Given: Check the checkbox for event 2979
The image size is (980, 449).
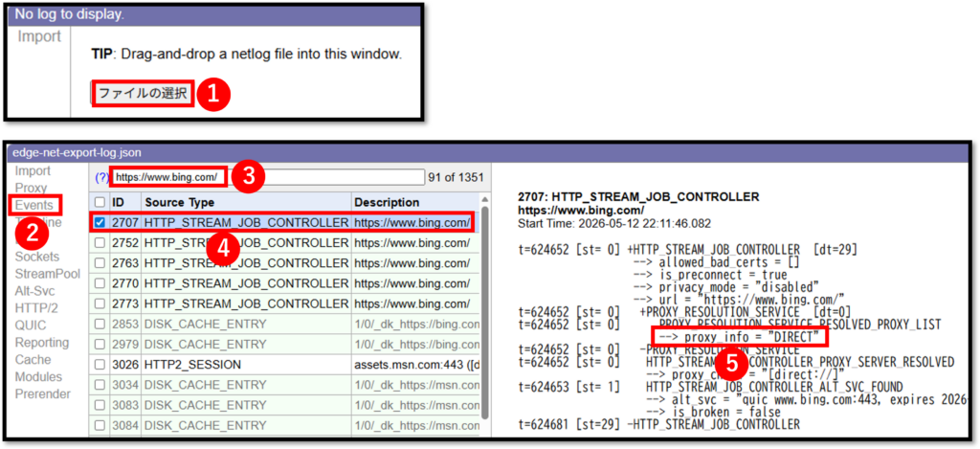Looking at the screenshot, I should (x=100, y=344).
